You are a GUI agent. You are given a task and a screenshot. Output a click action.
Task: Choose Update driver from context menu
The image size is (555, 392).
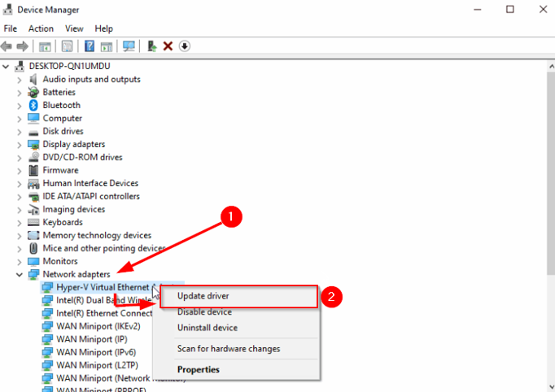click(x=203, y=296)
